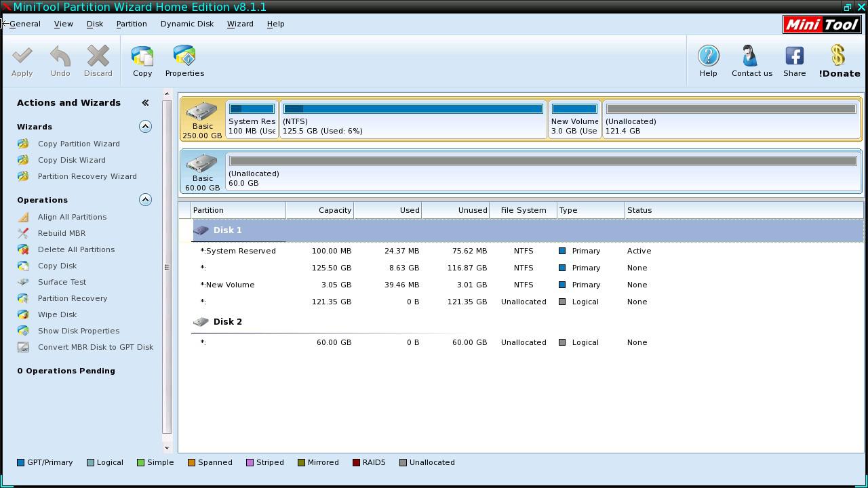Select New Volume block in disk map

574,119
